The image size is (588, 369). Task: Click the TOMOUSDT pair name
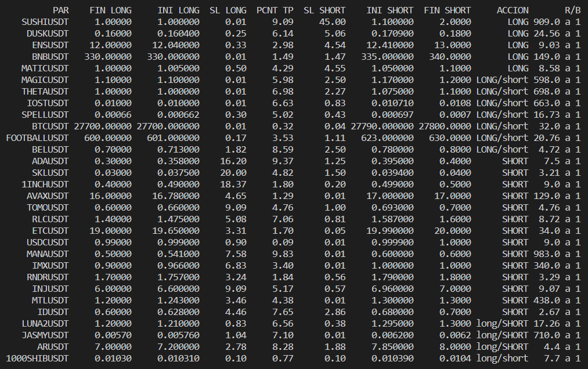click(x=48, y=208)
